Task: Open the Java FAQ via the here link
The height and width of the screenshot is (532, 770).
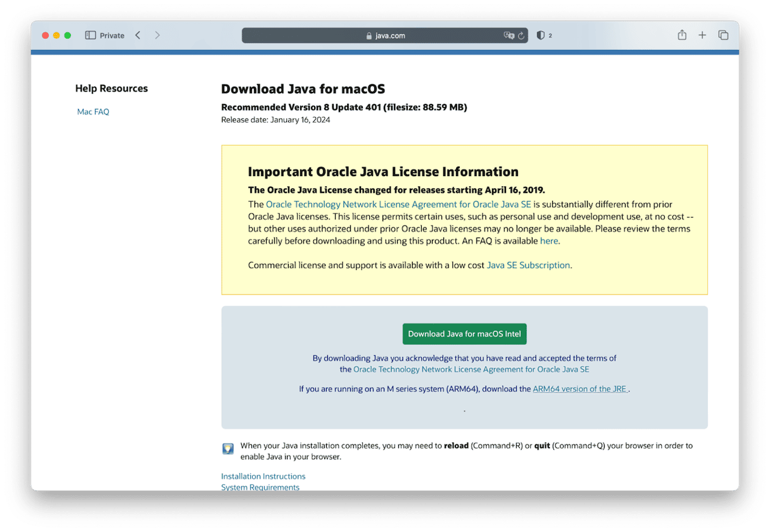Action: coord(548,241)
